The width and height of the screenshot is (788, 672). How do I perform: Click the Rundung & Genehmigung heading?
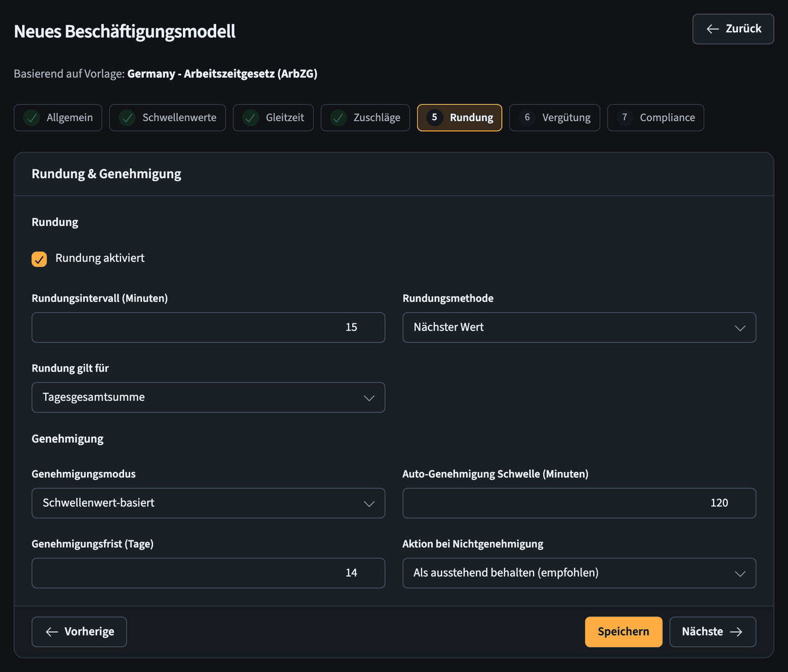106,174
